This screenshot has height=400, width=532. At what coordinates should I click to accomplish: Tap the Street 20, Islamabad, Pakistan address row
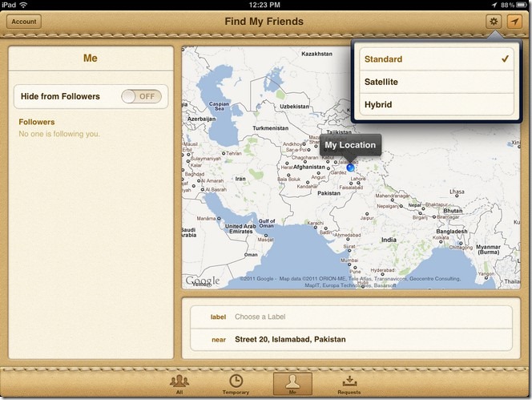coord(351,340)
